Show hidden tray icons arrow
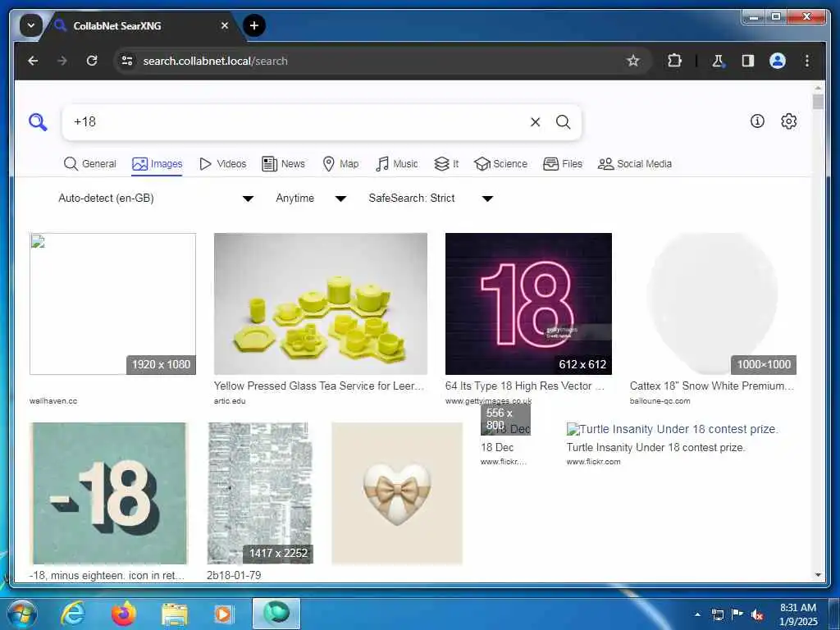Viewport: 840px width, 630px height. (x=697, y=614)
